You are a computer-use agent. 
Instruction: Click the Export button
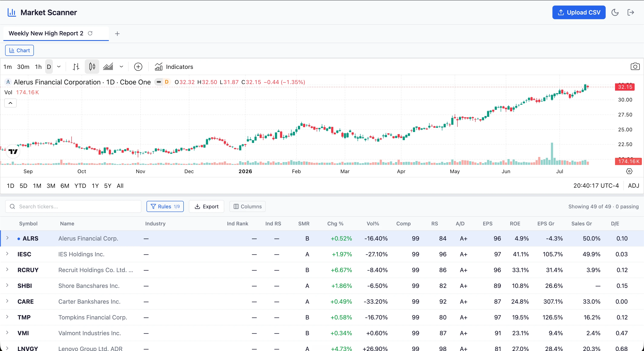tap(207, 207)
